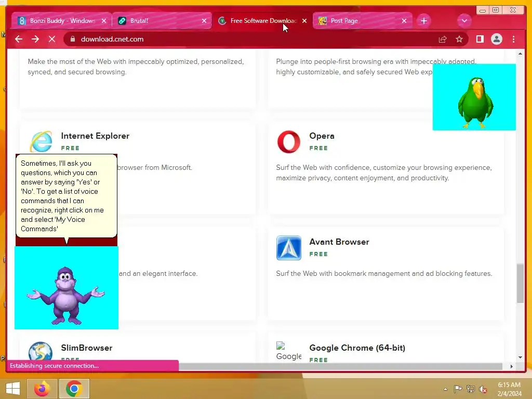Click Opera's FREE label

(318, 148)
